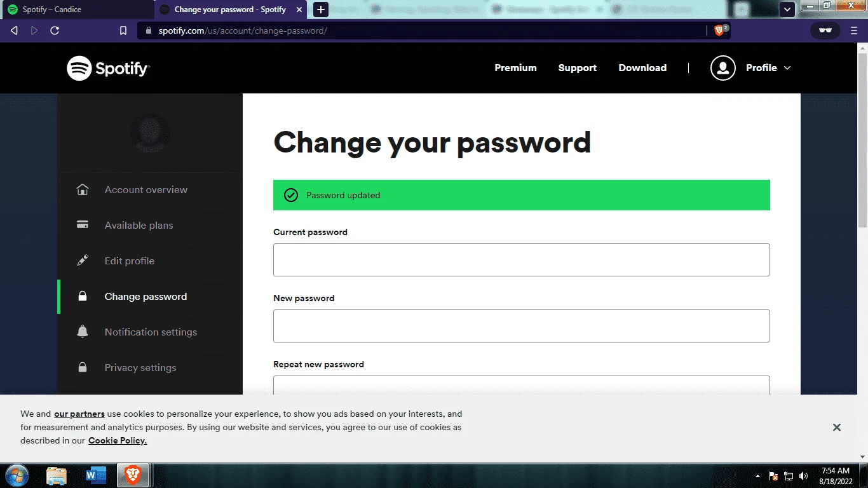Focus the Current password field
The image size is (868, 488).
521,260
